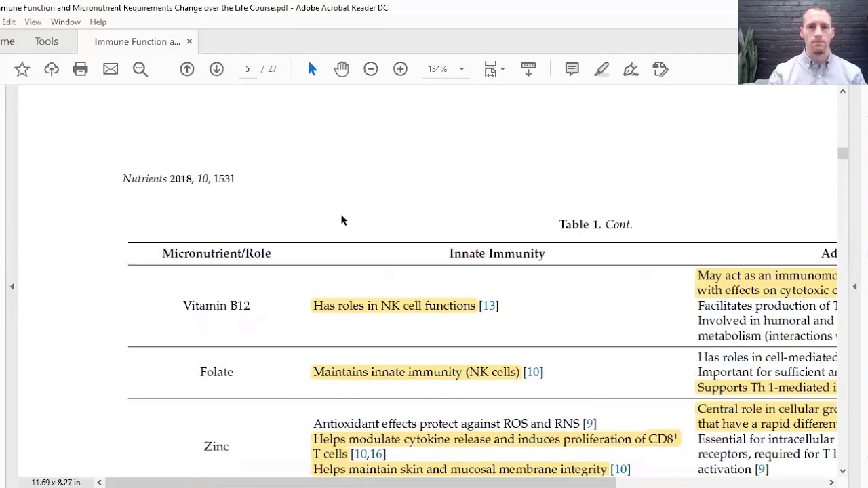Go to previous page arrow
868x488 pixels.
click(x=187, y=69)
